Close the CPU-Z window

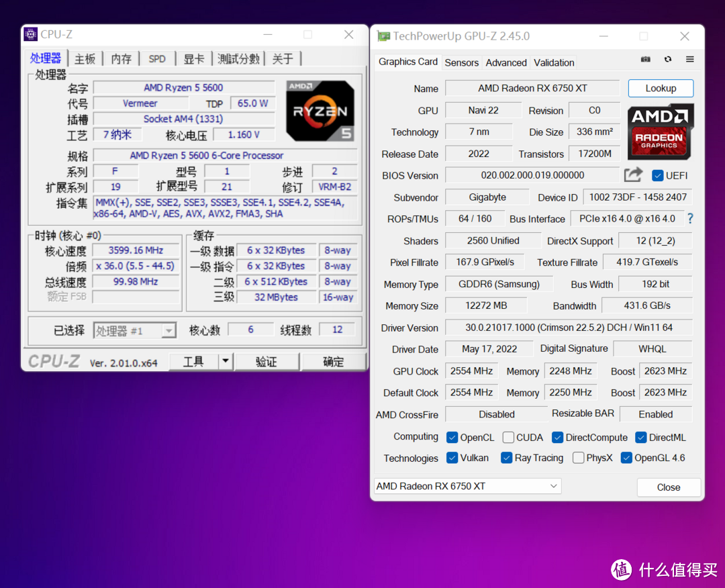coord(348,35)
